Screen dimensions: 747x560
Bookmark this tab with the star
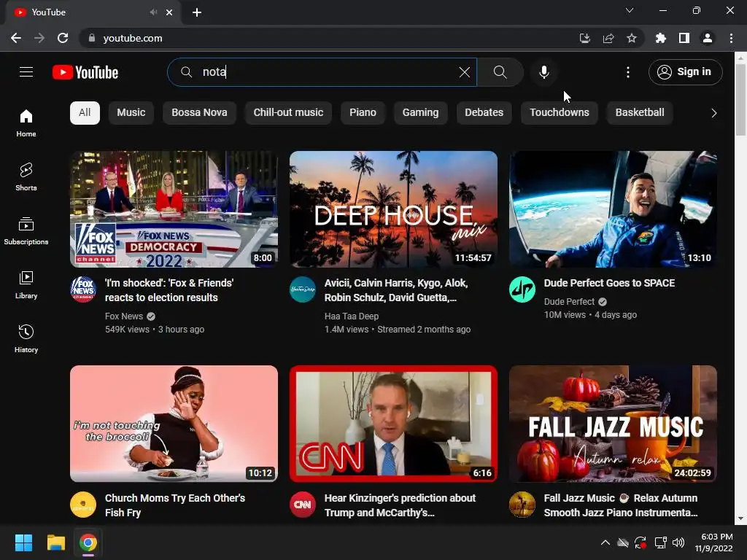tap(632, 38)
